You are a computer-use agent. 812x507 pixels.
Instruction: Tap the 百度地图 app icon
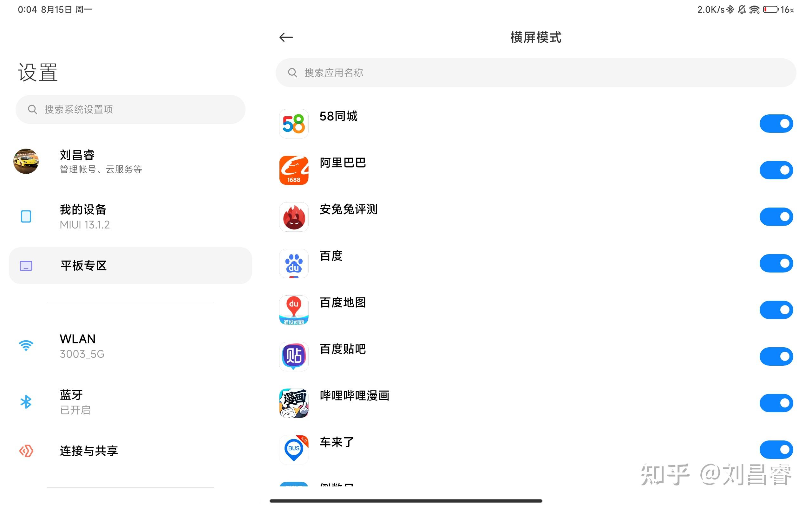tap(294, 310)
